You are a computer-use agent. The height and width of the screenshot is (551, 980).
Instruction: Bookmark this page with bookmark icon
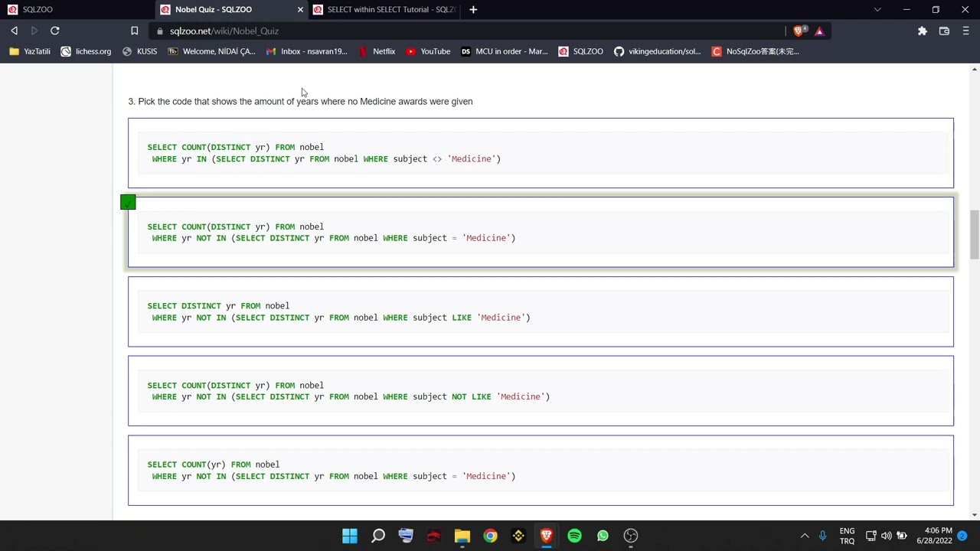click(134, 31)
